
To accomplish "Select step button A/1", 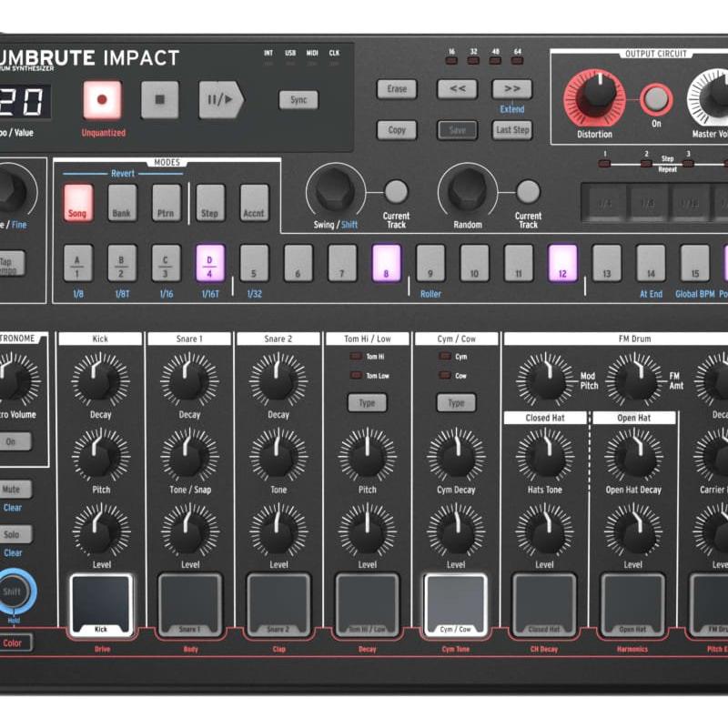I will click(x=77, y=263).
